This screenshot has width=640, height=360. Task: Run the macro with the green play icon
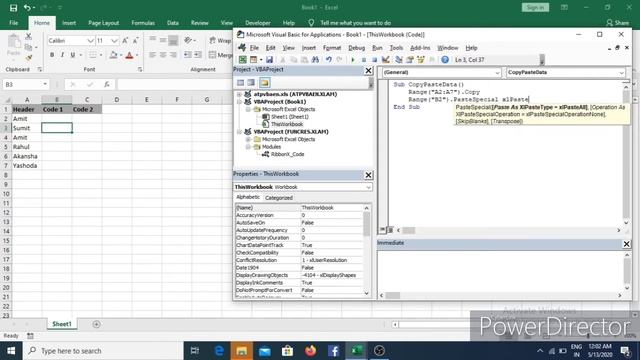click(x=353, y=60)
